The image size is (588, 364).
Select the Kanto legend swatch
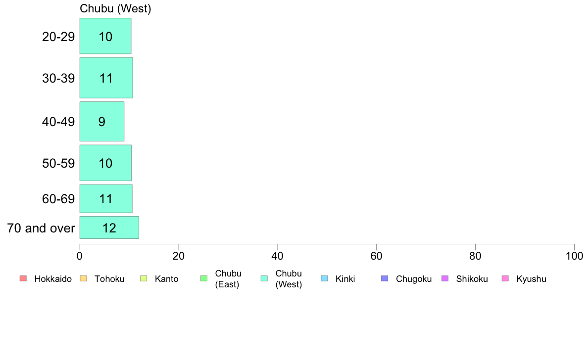click(x=144, y=278)
